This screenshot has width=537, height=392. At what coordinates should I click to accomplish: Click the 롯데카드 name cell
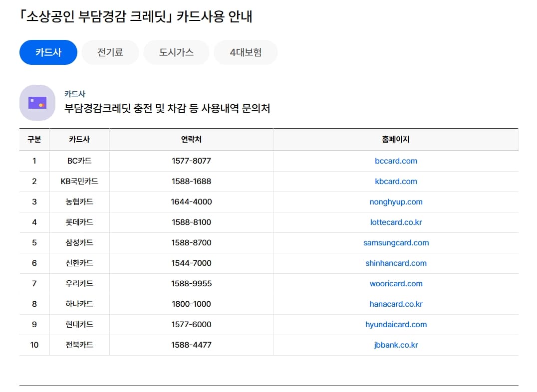79,222
